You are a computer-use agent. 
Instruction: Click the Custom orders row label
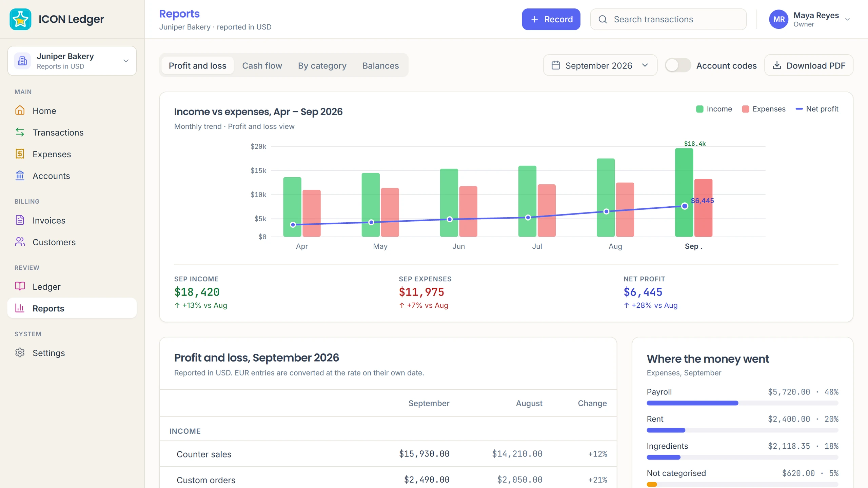pos(206,480)
